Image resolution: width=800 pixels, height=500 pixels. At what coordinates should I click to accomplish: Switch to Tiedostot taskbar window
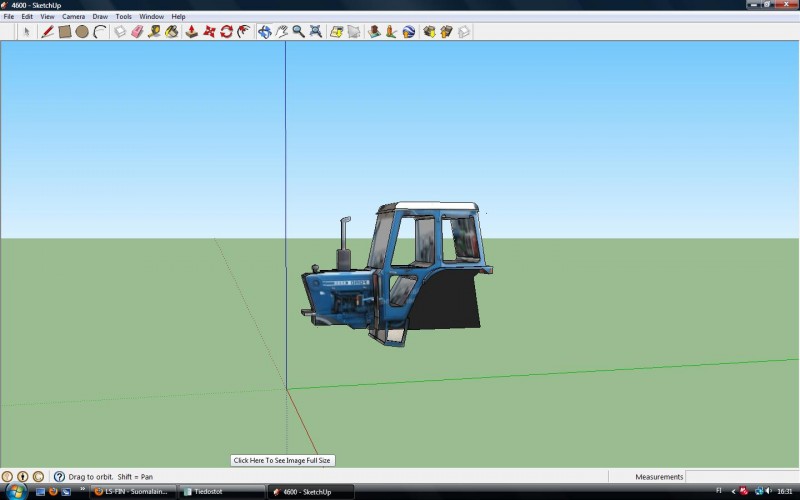(x=222, y=492)
